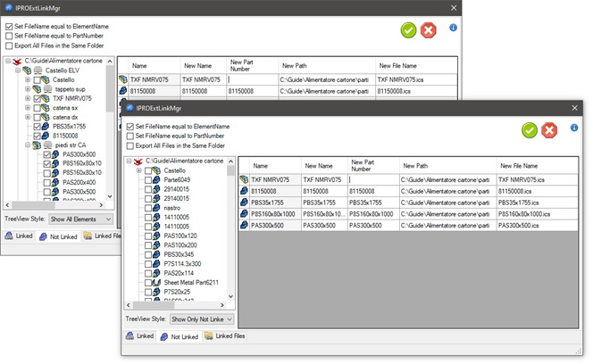Click New Part Number column header in front table
Image resolution: width=593 pixels, height=364 pixels.
point(373,166)
